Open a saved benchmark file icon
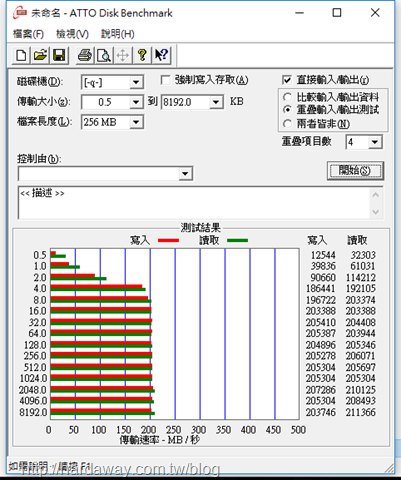 point(40,55)
